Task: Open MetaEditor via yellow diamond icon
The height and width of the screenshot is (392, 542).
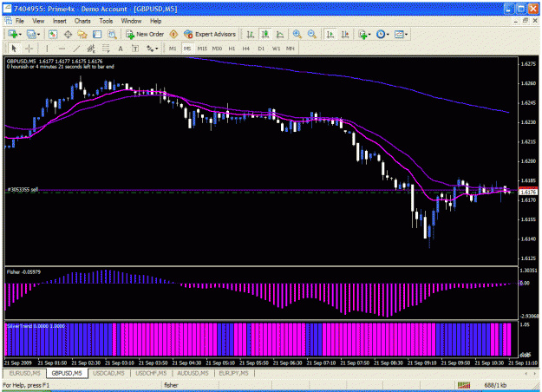Action: [173, 34]
